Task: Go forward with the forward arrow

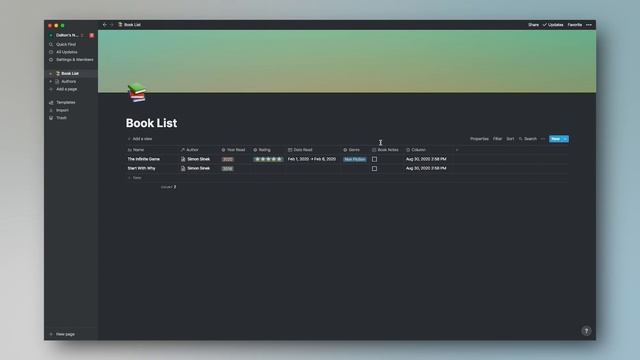Action: tap(111, 25)
